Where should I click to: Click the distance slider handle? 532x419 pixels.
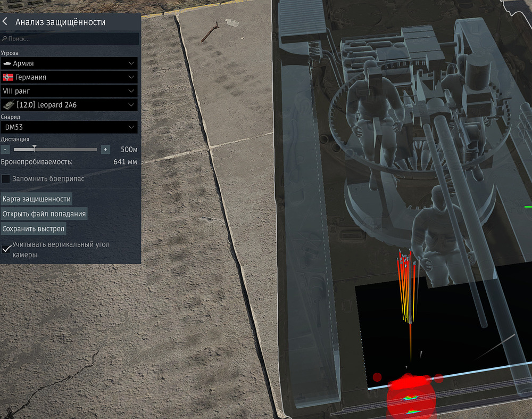point(34,149)
